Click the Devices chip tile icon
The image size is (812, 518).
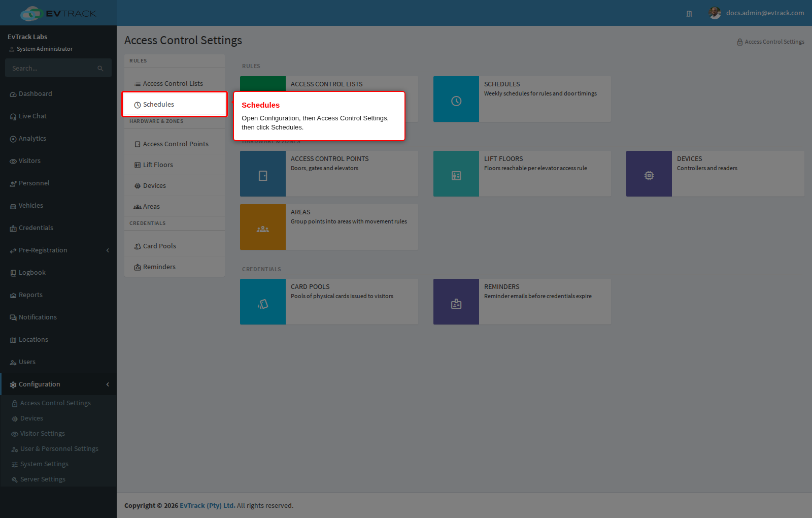[x=649, y=176]
